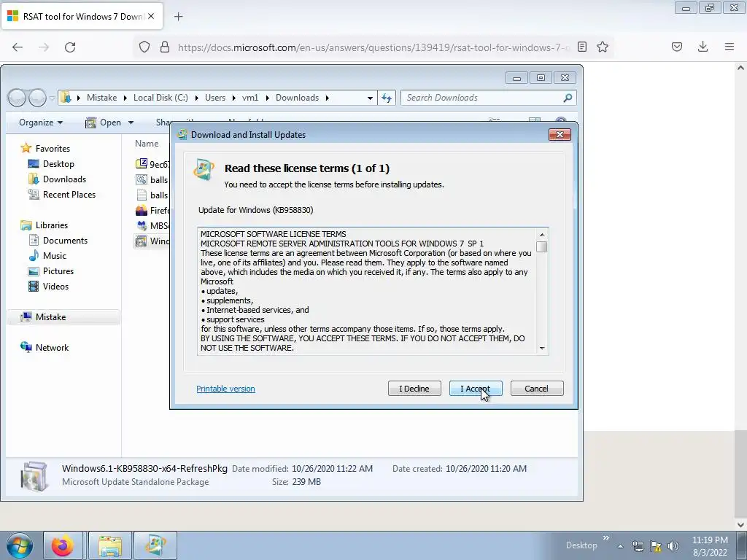The image size is (747, 560).
Task: Click the taskbar clock and date
Action: 710,546
